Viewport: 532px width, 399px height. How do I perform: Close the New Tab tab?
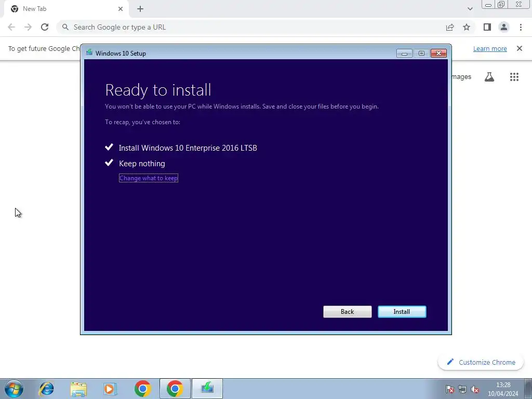[x=121, y=9]
